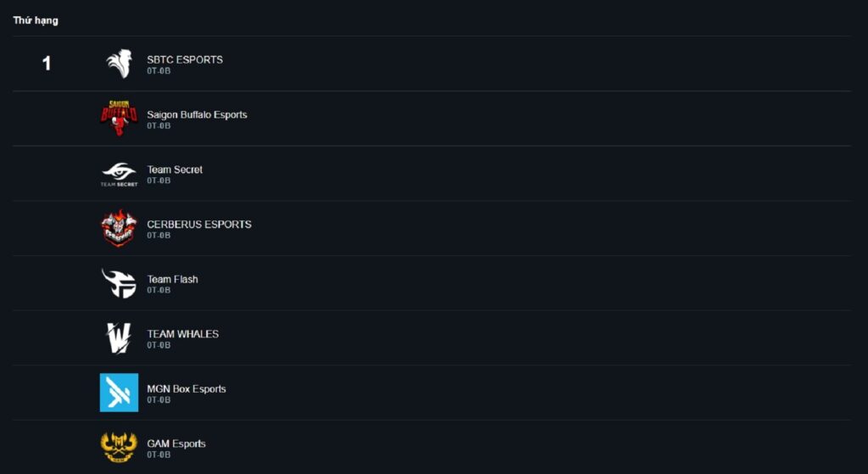Click the Team Secret name

click(175, 170)
